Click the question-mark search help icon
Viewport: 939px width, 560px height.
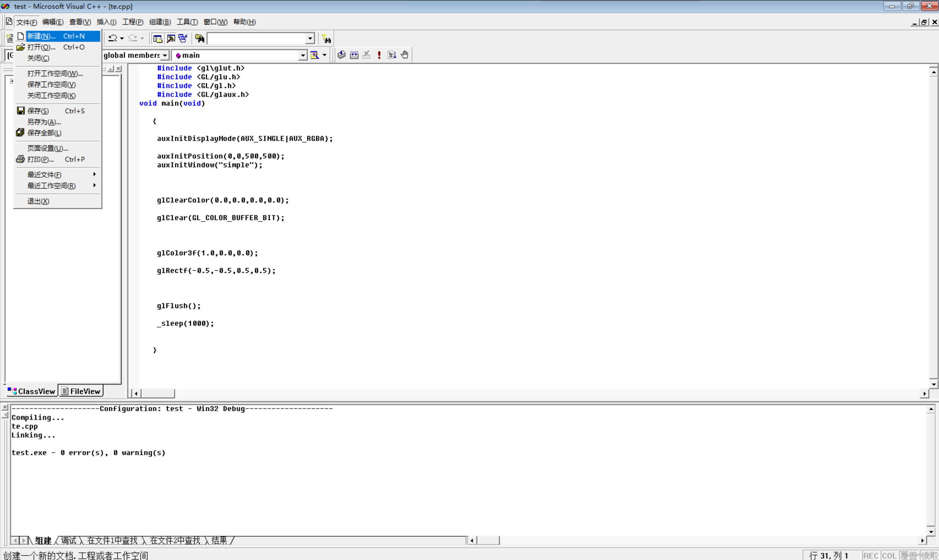coord(326,39)
